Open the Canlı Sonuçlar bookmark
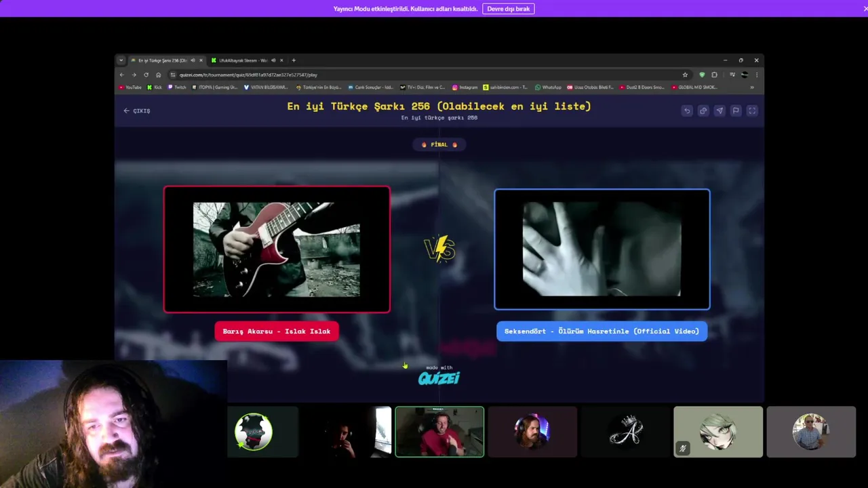Image resolution: width=868 pixels, height=488 pixels. pos(371,87)
